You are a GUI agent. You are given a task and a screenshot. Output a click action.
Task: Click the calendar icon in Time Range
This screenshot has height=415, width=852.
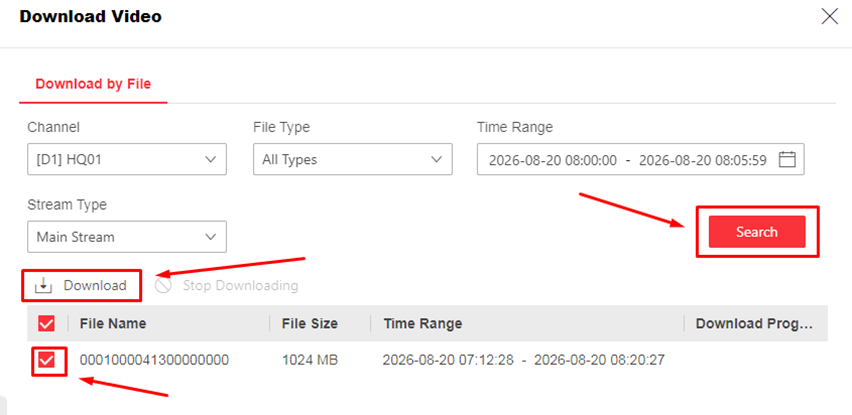(787, 160)
